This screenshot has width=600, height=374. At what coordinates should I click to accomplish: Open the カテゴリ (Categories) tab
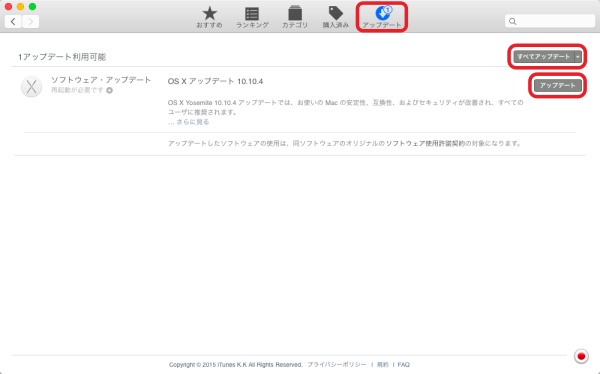click(x=295, y=18)
